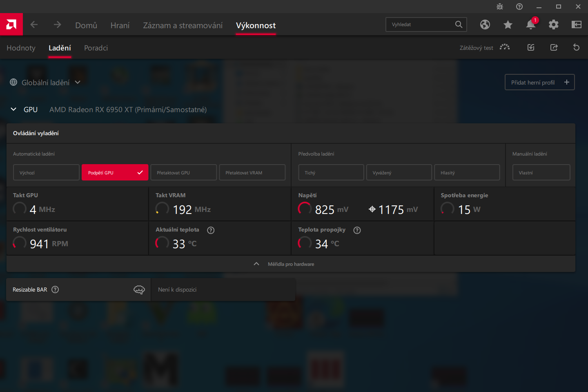Toggle the Podpětí GPU option
Viewport: 588px width, 392px height.
pos(115,172)
